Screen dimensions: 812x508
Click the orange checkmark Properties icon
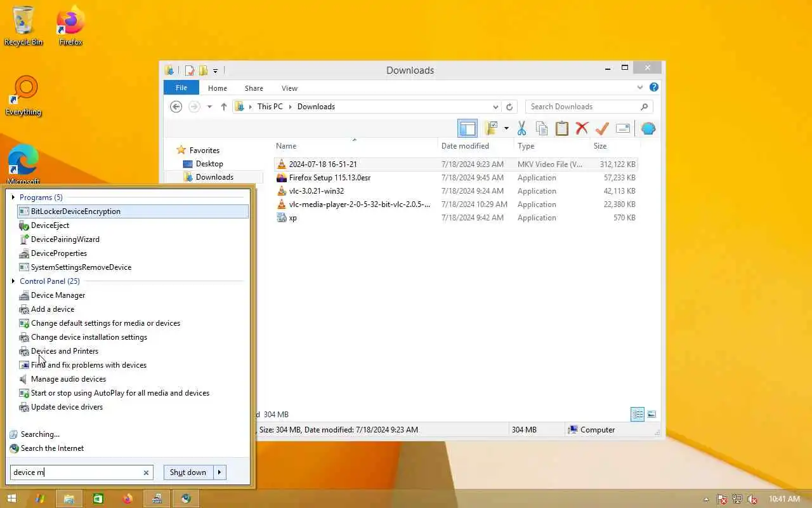tap(602, 128)
